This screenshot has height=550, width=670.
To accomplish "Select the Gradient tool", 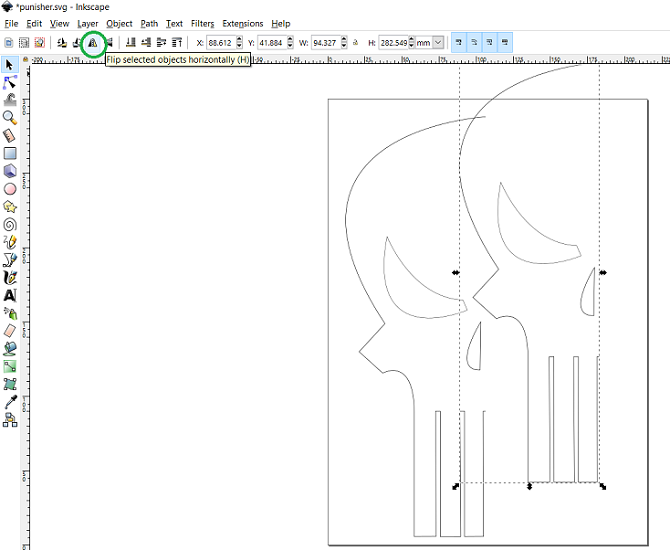I will pos(10,366).
